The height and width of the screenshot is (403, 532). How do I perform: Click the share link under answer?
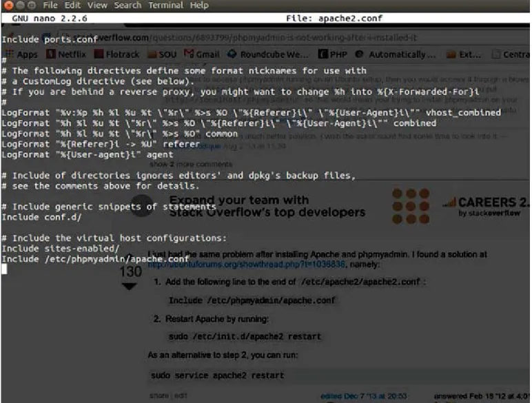[158, 395]
